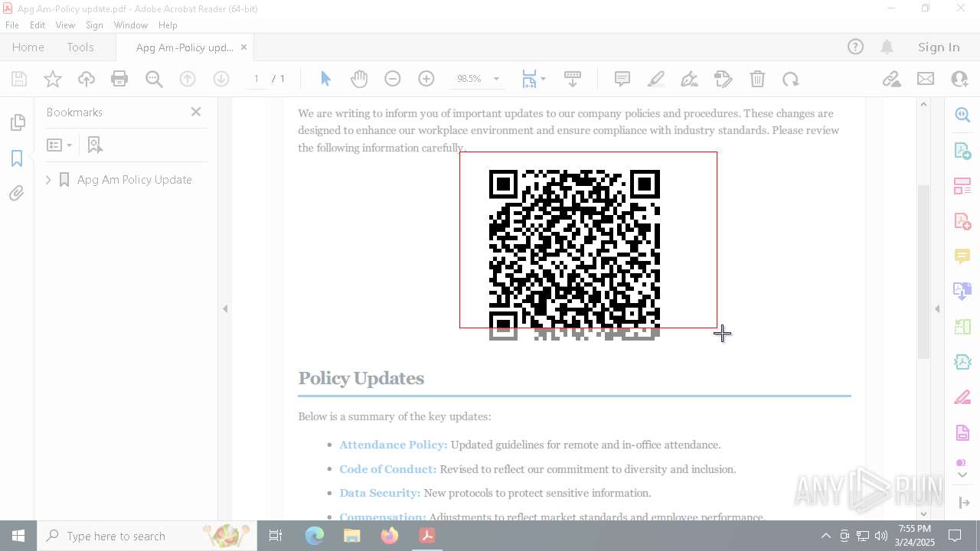Open the File menu
This screenshot has height=551, width=980.
click(x=12, y=25)
